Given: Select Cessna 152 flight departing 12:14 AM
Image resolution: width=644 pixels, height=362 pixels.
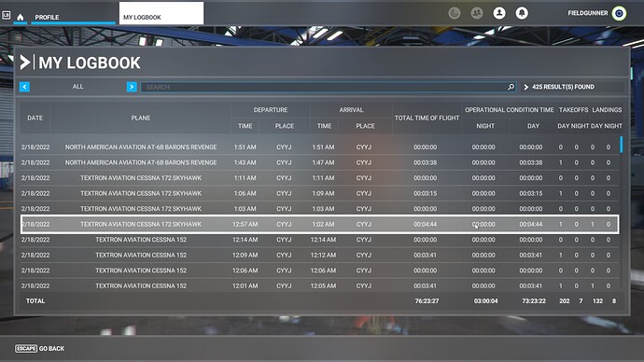Looking at the screenshot, I should coord(319,239).
